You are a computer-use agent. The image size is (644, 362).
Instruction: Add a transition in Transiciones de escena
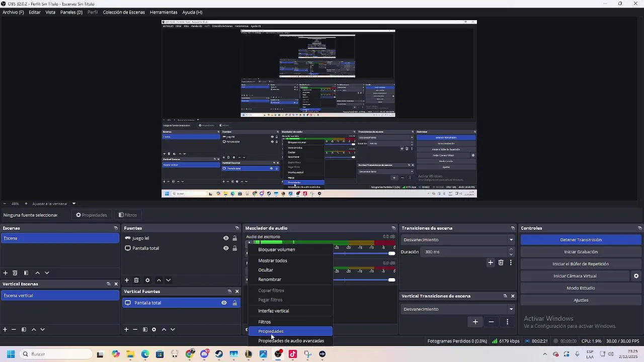[x=491, y=262]
